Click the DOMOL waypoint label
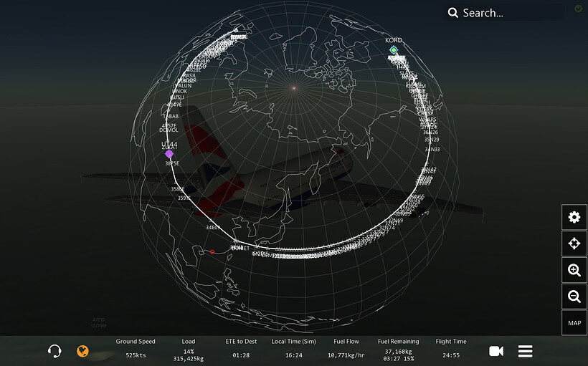Image resolution: width=588 pixels, height=366 pixels. coord(169,130)
